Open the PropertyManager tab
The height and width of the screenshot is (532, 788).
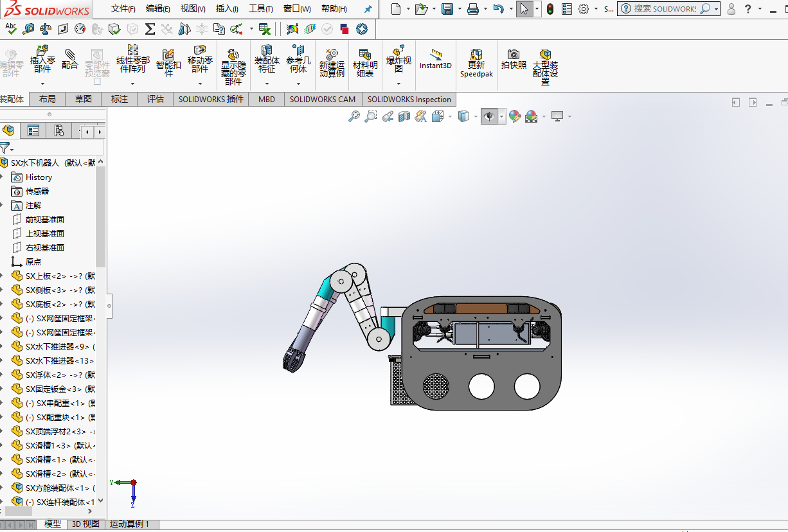point(33,131)
